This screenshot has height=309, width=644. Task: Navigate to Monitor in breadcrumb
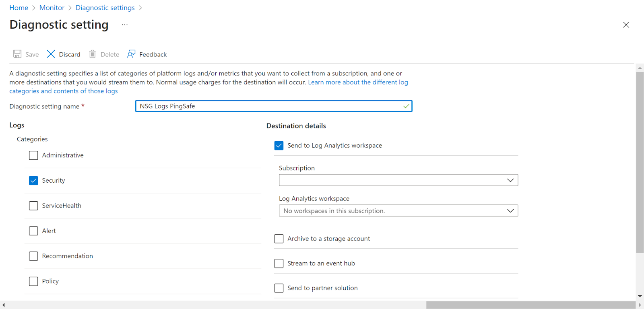52,8
